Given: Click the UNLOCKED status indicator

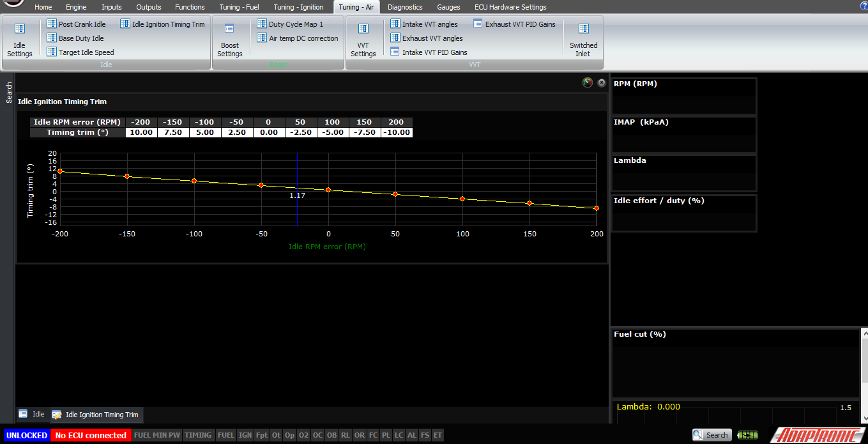Looking at the screenshot, I should click(x=27, y=435).
